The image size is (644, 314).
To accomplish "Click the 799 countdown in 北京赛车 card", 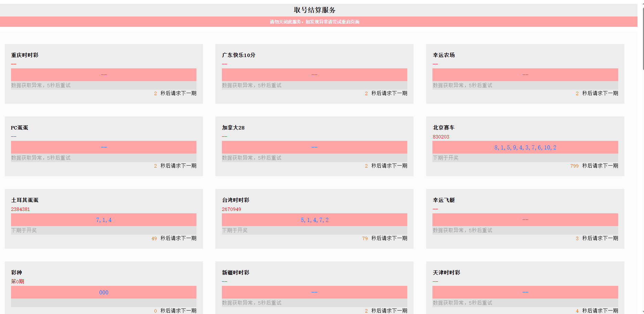I will pos(575,166).
